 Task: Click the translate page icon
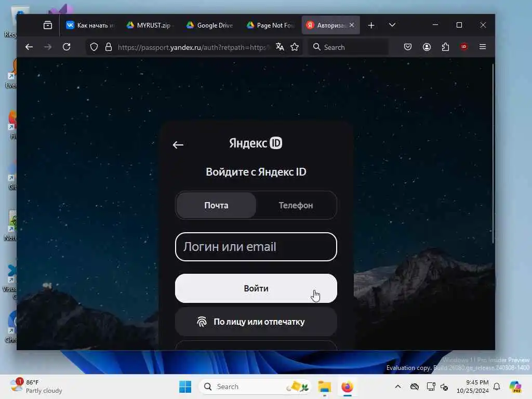click(x=280, y=47)
